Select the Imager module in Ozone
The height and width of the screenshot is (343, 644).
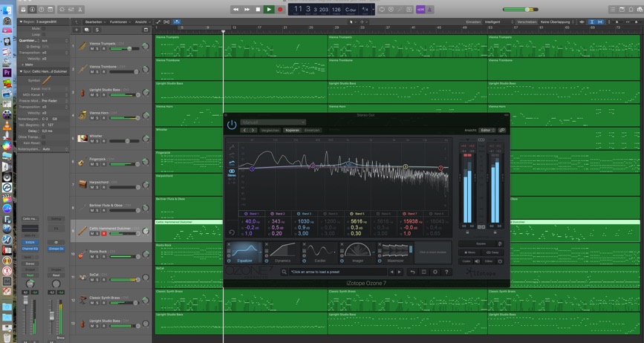coord(358,252)
